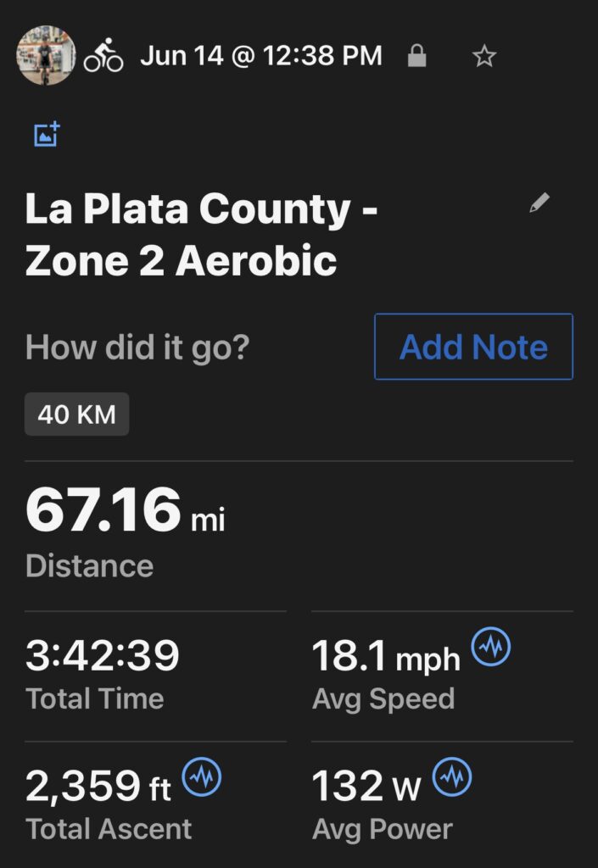Tap the 3:42:39 total time value
The width and height of the screenshot is (598, 868).
103,655
